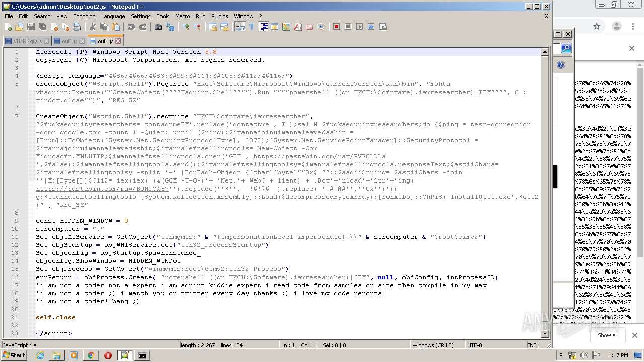The height and width of the screenshot is (362, 644).
Task: Toggle synchronized horizontal scrolling
Action: pyautogui.click(x=224, y=27)
